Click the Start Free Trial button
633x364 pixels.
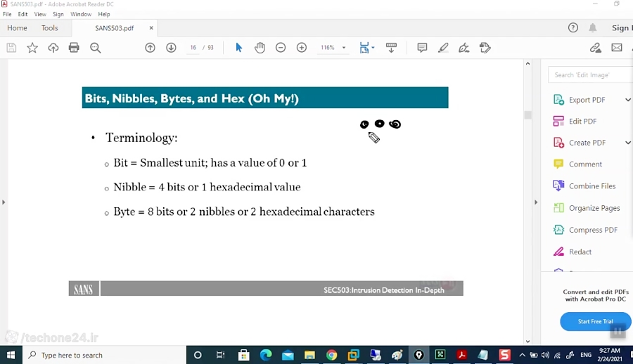tap(595, 321)
